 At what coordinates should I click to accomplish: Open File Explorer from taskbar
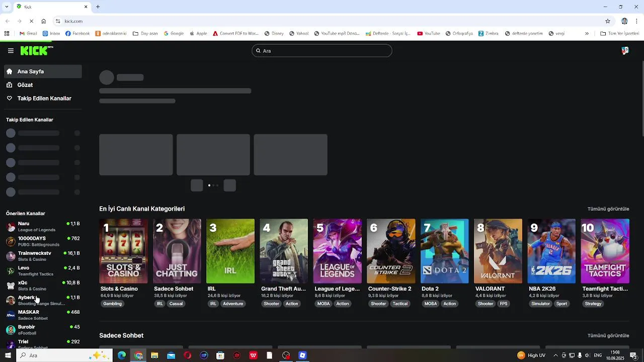pyautogui.click(x=154, y=355)
